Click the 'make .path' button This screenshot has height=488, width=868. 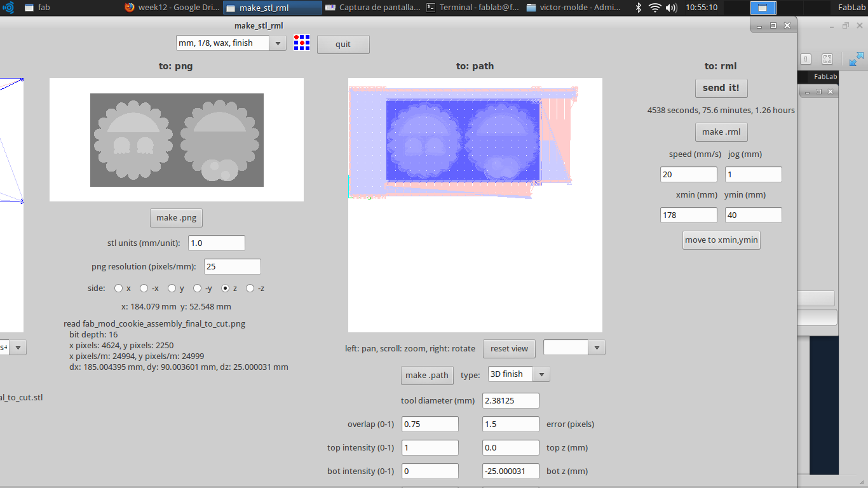[427, 375]
